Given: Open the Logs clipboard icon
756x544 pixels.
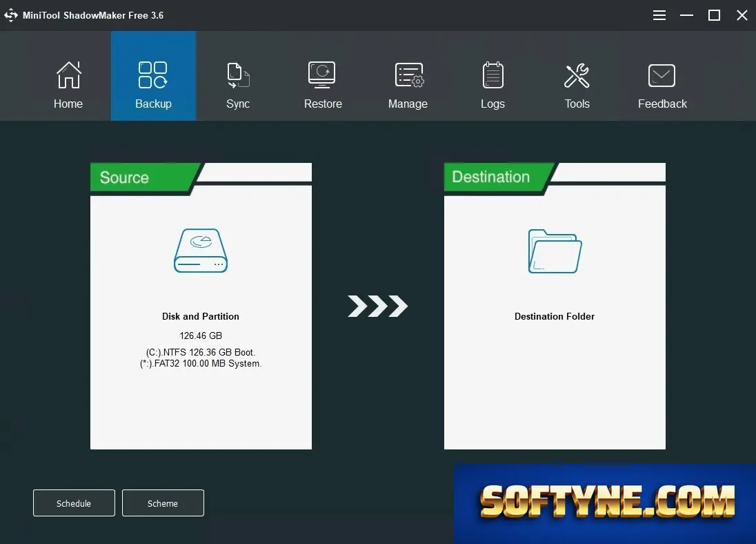Looking at the screenshot, I should click(x=493, y=75).
